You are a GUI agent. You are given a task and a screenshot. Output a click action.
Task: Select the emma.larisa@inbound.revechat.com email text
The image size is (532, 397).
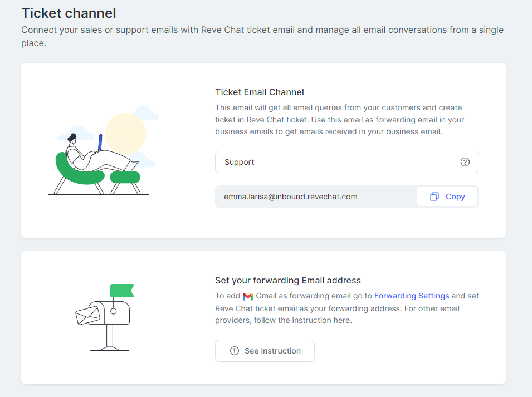(290, 197)
